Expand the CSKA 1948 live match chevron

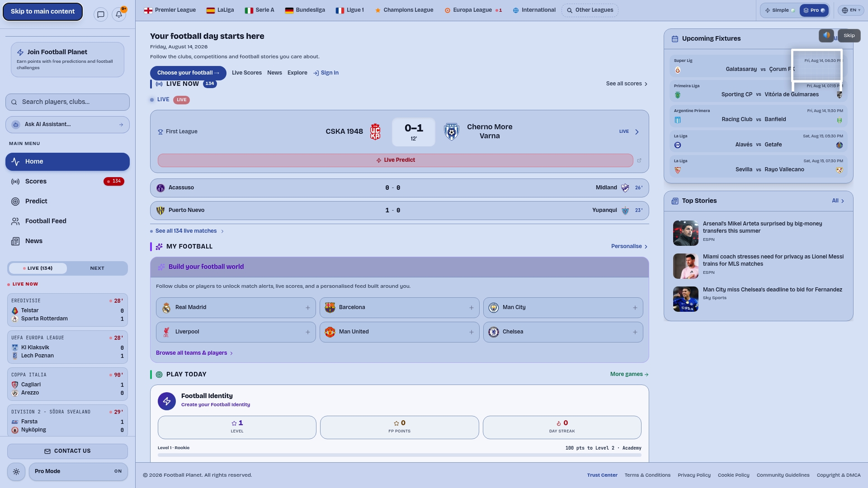[x=637, y=132]
